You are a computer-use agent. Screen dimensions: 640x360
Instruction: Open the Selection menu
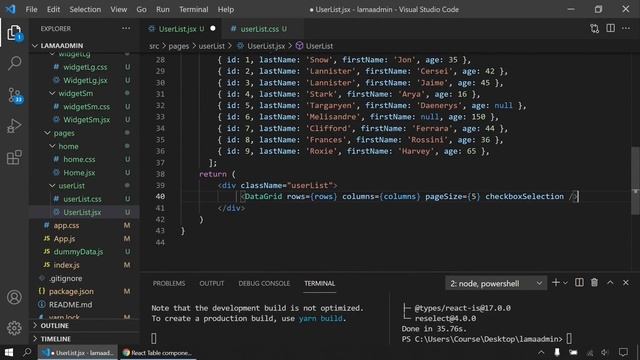coord(85,9)
